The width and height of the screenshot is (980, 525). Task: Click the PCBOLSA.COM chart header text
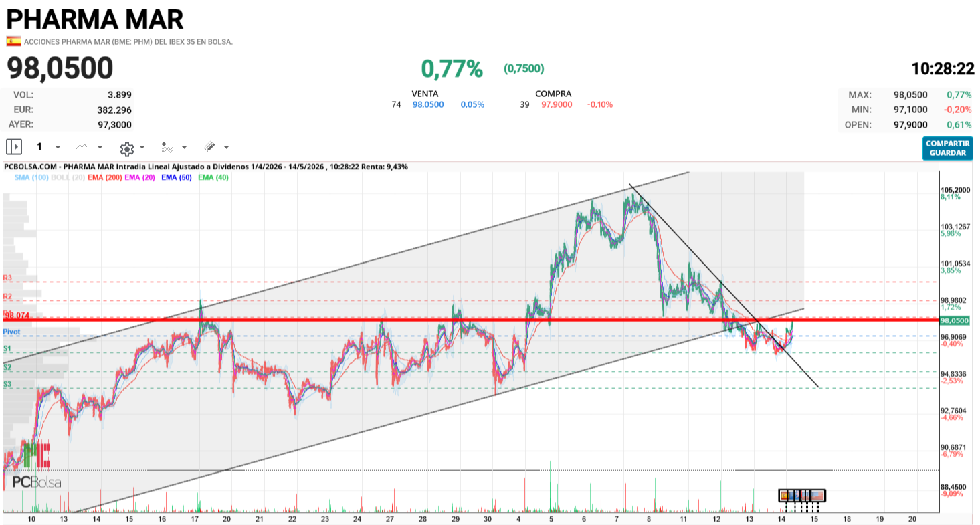pos(205,167)
